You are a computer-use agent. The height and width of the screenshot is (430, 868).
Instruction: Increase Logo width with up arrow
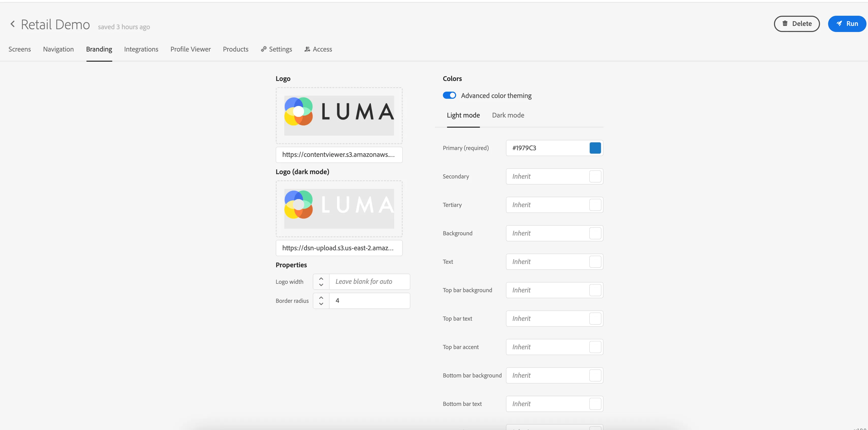(321, 278)
